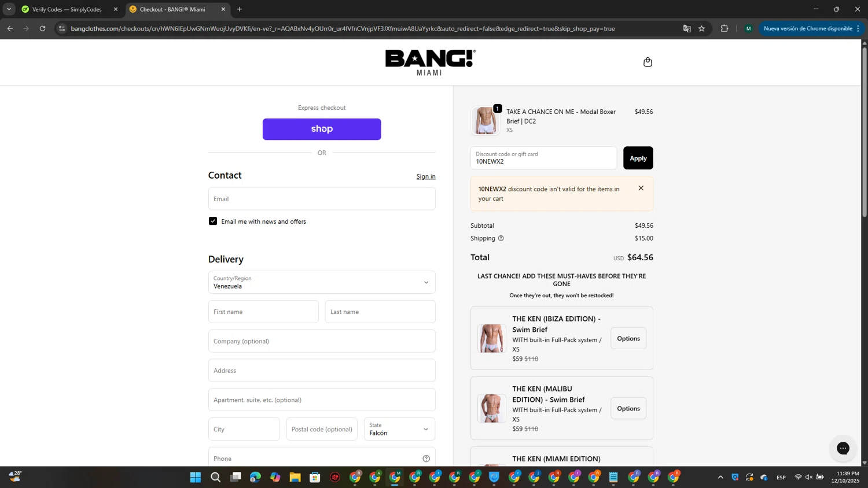This screenshot has height=488, width=868.
Task: Click the Shop Pay express checkout button
Action: (322, 129)
